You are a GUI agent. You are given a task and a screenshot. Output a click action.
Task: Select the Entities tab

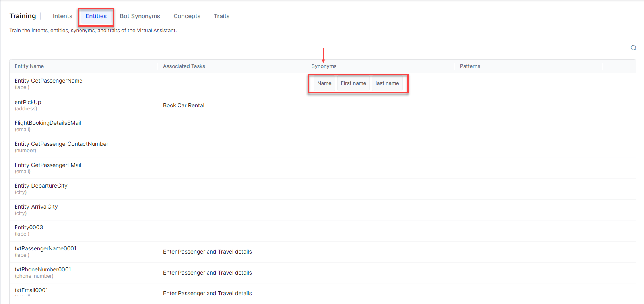[96, 16]
